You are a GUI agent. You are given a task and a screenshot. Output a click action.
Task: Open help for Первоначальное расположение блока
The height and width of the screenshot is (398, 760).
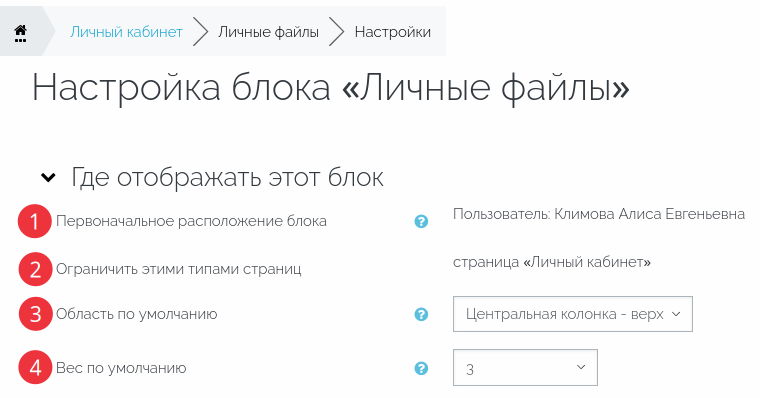(421, 222)
